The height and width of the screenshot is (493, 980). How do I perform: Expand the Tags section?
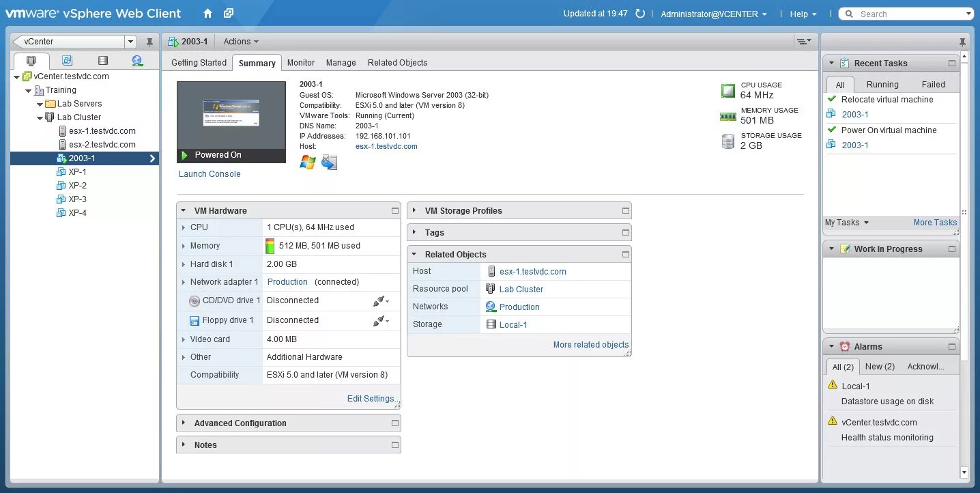click(414, 233)
